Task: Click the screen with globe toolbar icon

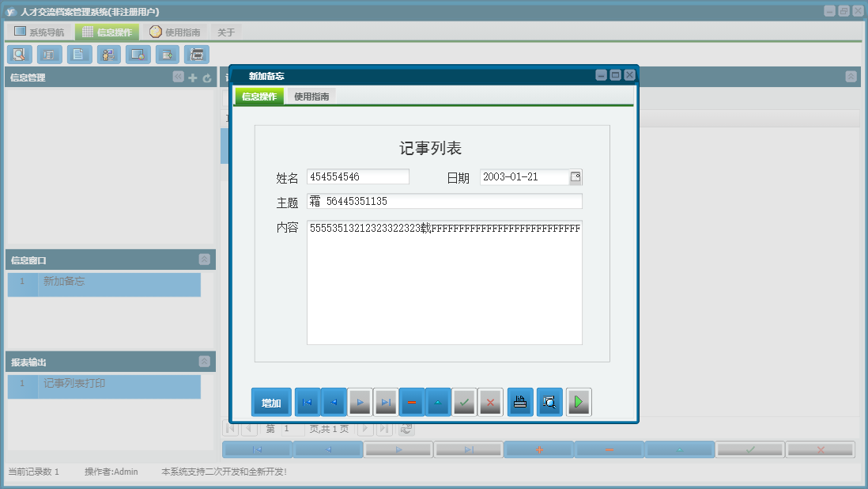Action: 138,55
